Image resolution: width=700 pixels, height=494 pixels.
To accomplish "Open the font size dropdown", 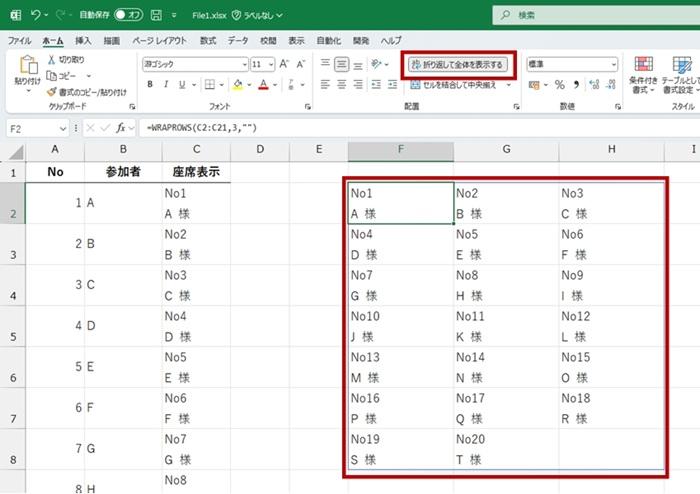I will (x=269, y=64).
